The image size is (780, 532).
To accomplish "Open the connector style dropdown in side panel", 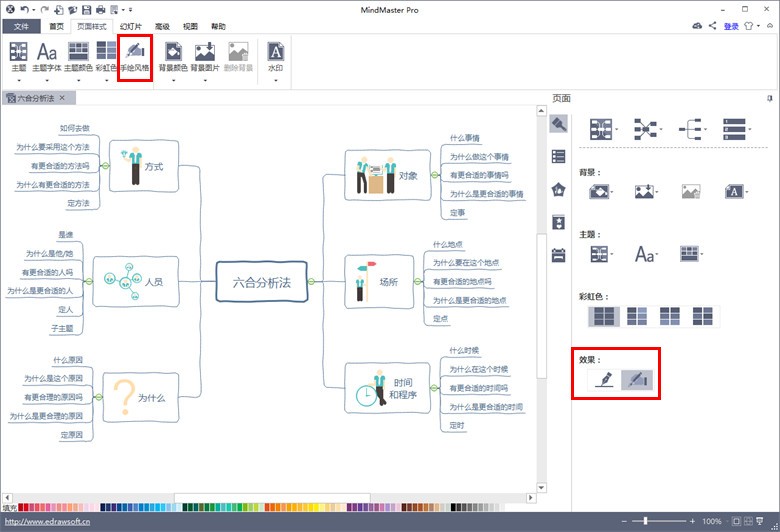I will point(648,129).
